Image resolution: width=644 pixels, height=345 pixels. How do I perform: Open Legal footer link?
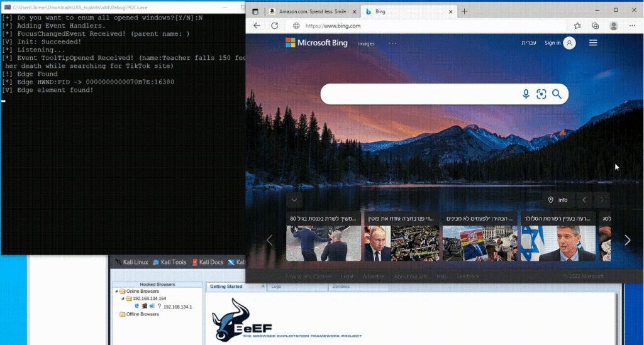pyautogui.click(x=347, y=277)
